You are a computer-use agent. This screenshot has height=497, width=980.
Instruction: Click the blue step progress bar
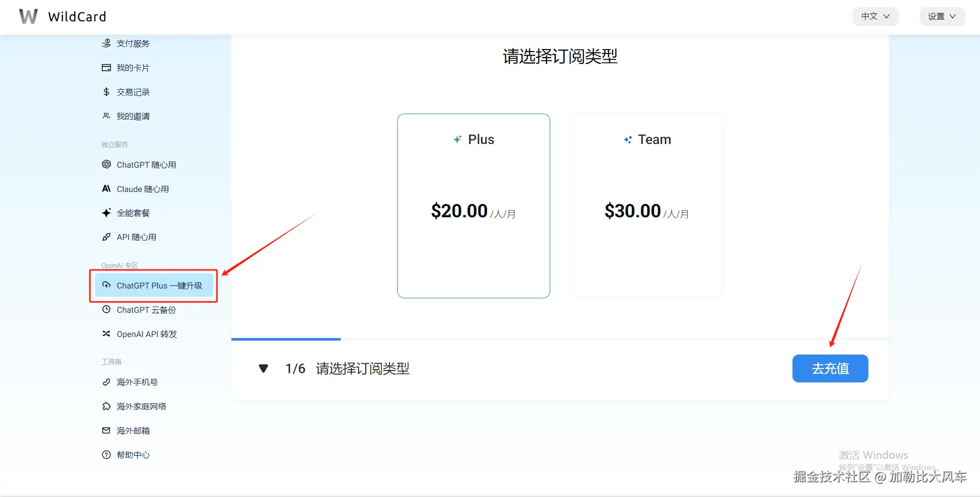(286, 339)
